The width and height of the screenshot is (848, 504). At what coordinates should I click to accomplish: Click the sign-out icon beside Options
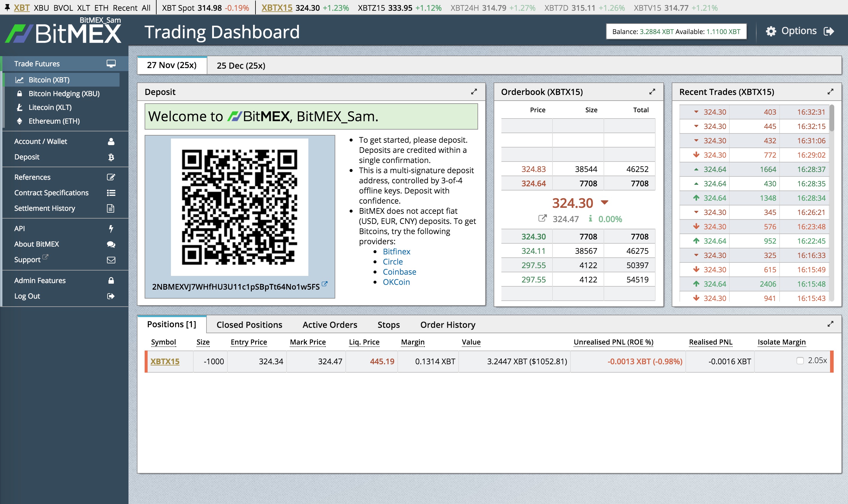click(829, 31)
